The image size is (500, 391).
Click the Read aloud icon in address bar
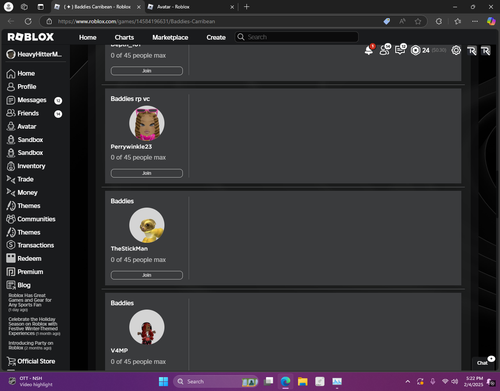pyautogui.click(x=403, y=21)
